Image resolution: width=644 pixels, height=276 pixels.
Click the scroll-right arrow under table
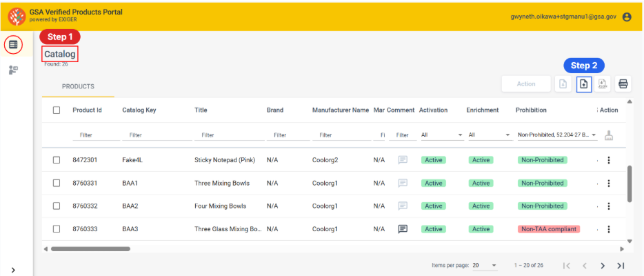tap(622, 248)
